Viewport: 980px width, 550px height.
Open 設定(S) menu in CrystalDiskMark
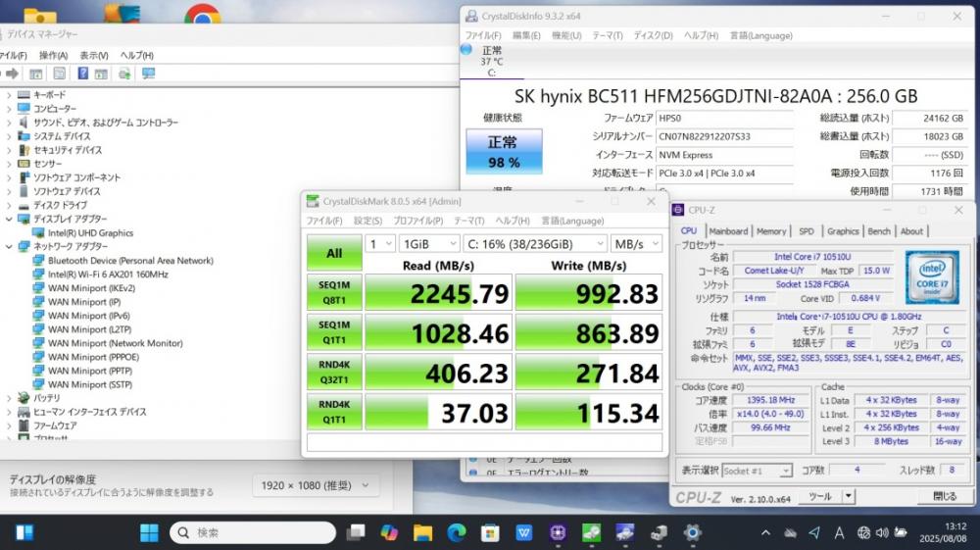tap(367, 222)
